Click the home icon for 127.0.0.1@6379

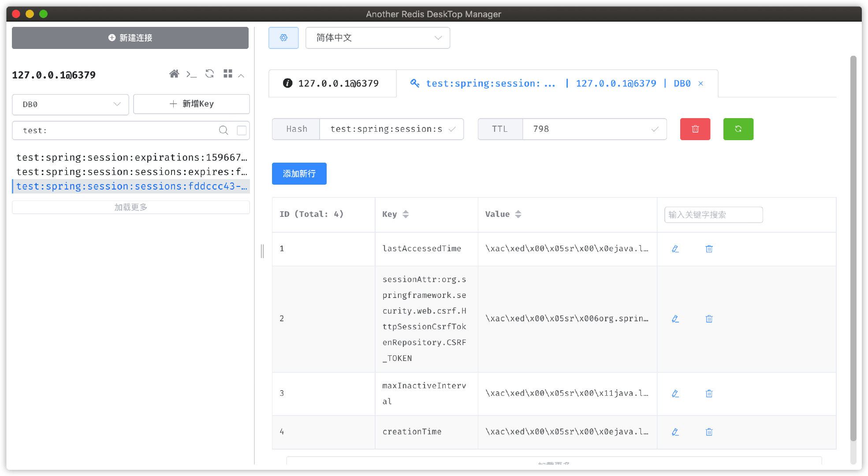click(174, 74)
